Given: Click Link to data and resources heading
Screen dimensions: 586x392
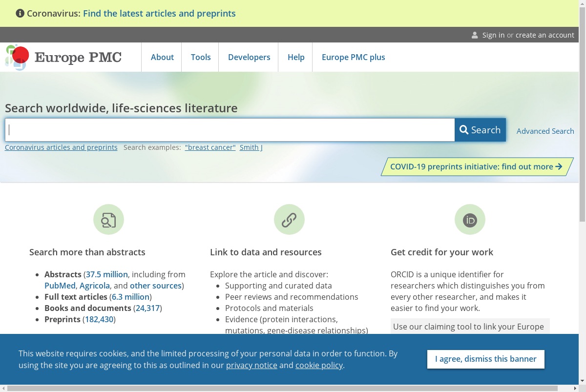Looking at the screenshot, I should click(266, 252).
